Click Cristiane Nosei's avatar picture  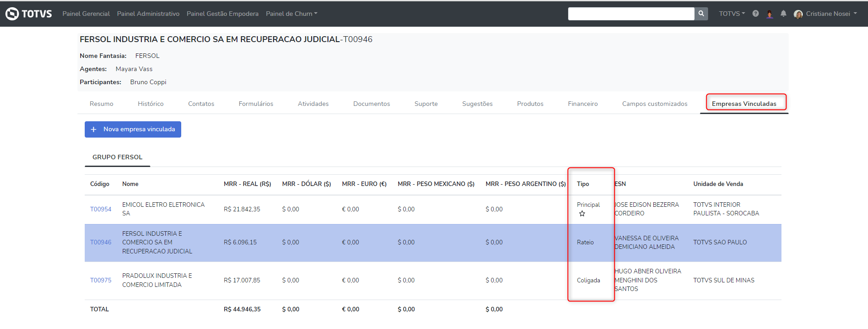(798, 14)
